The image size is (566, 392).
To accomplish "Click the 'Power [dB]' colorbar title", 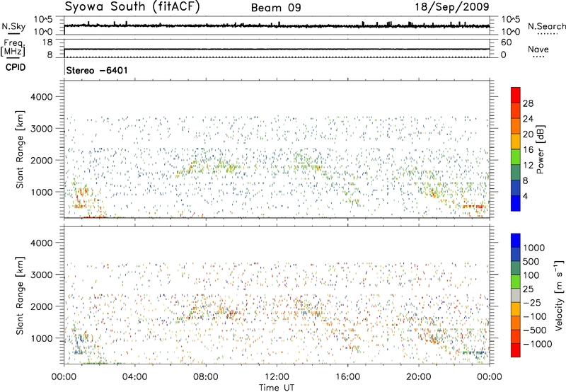I will coord(540,149).
